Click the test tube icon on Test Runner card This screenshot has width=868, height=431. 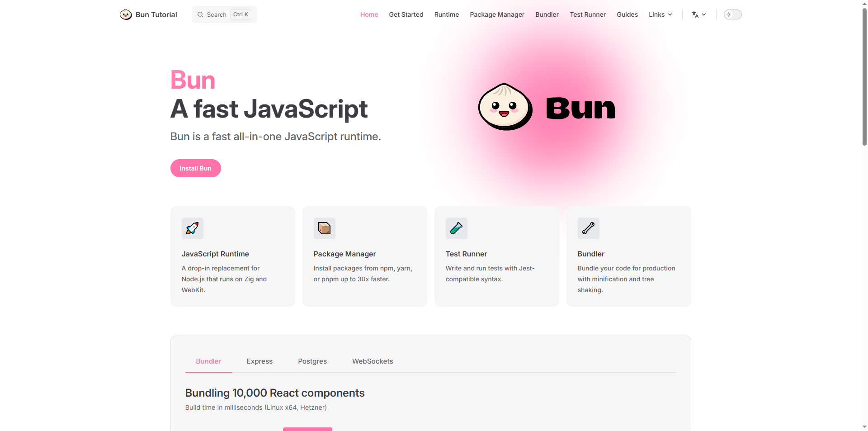click(x=457, y=228)
